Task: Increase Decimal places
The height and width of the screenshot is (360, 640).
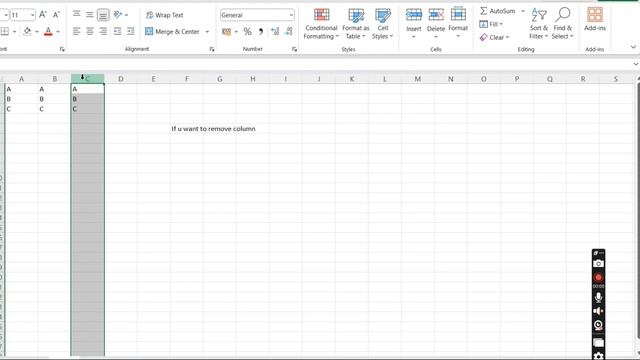Action: click(x=275, y=31)
